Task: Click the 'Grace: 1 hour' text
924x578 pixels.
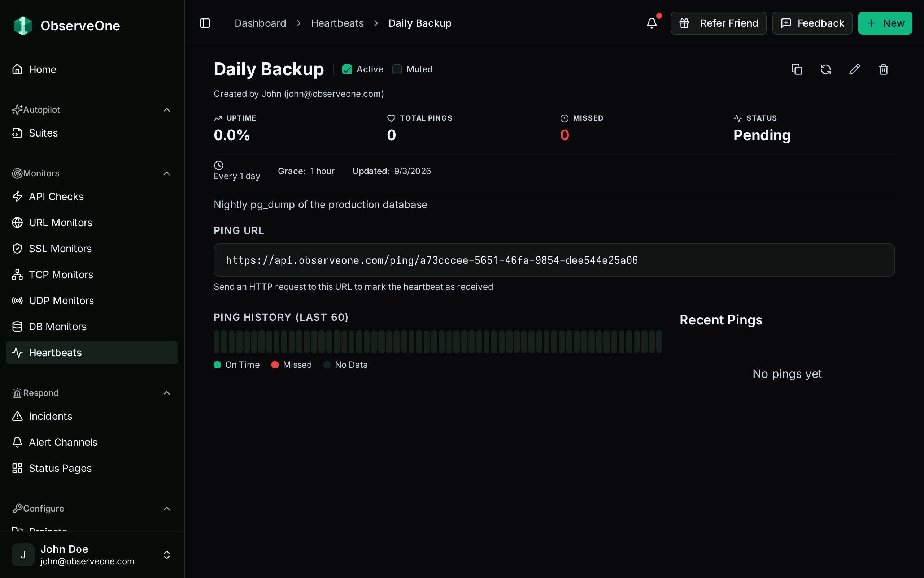Action: coord(306,171)
